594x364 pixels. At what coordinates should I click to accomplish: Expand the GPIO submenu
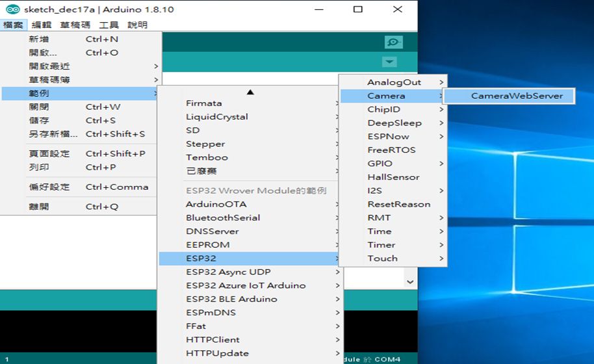(393, 164)
